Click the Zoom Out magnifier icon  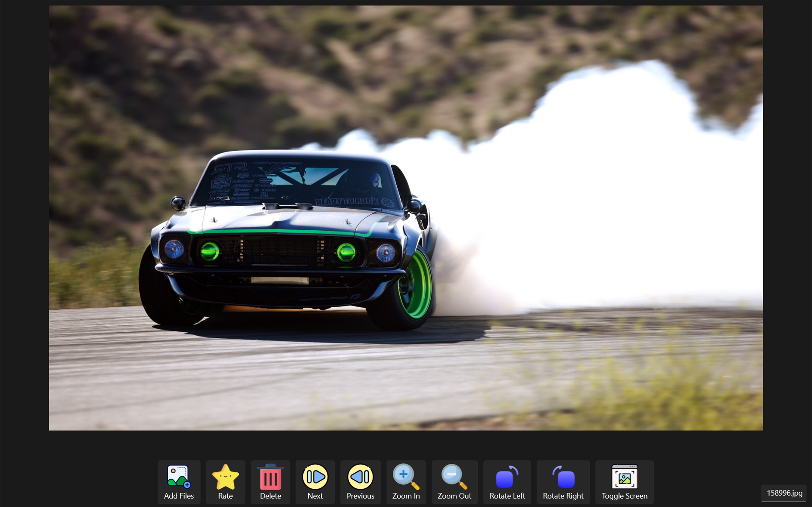pos(454,476)
